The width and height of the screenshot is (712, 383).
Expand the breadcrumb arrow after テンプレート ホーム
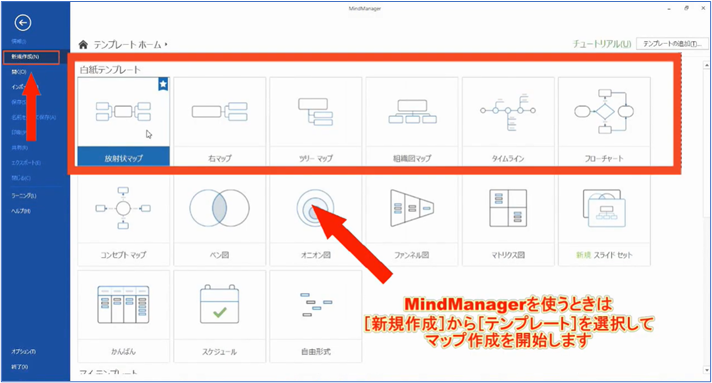click(x=166, y=45)
